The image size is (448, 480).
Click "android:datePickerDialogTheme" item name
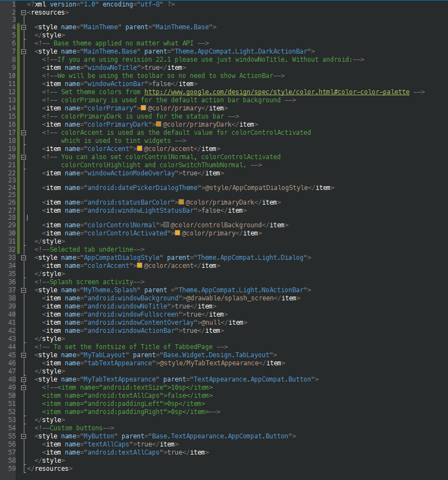click(x=143, y=188)
